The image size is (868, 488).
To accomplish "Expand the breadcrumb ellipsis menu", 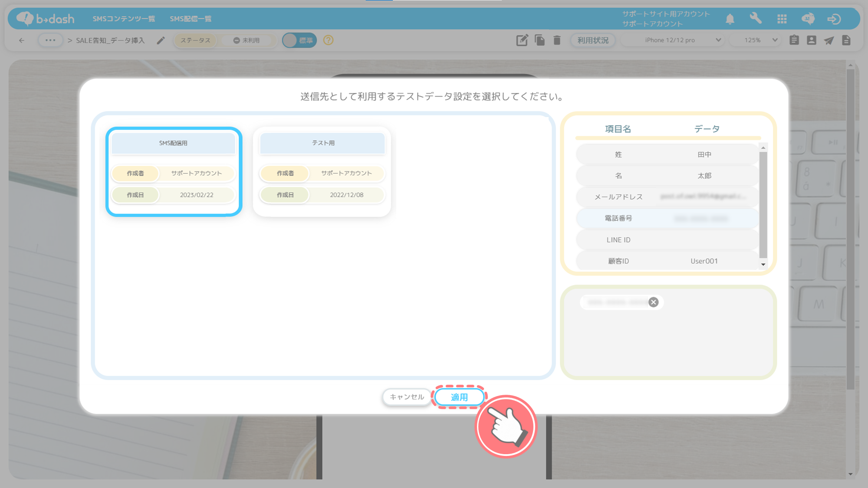I will coord(50,40).
